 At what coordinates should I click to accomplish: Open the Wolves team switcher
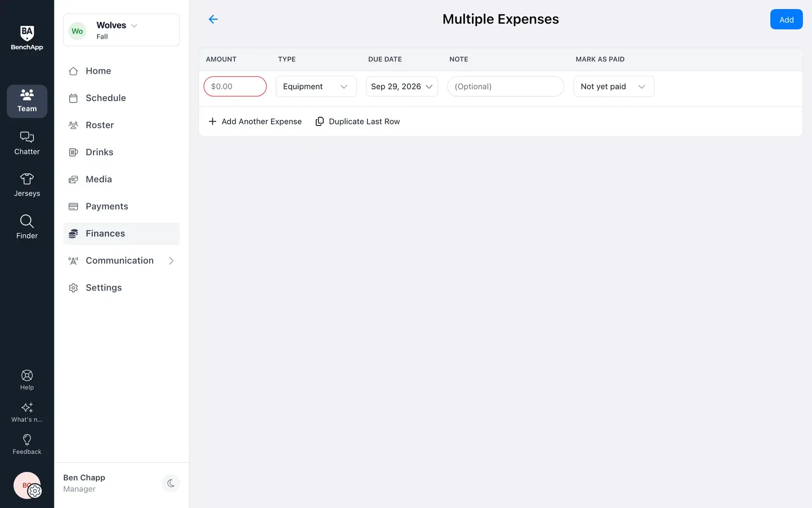[x=121, y=30]
